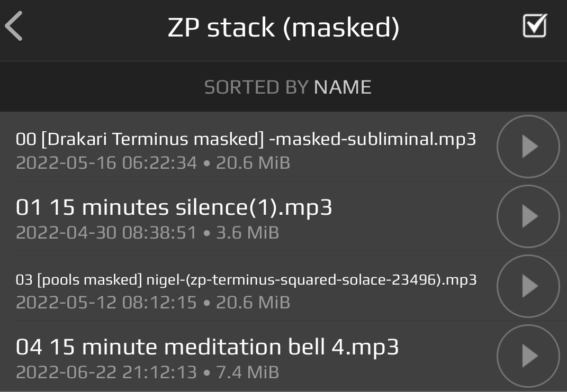Image resolution: width=567 pixels, height=392 pixels.
Task: Play the 01 15 minutes silence(1).mp3 file
Action: [528, 216]
